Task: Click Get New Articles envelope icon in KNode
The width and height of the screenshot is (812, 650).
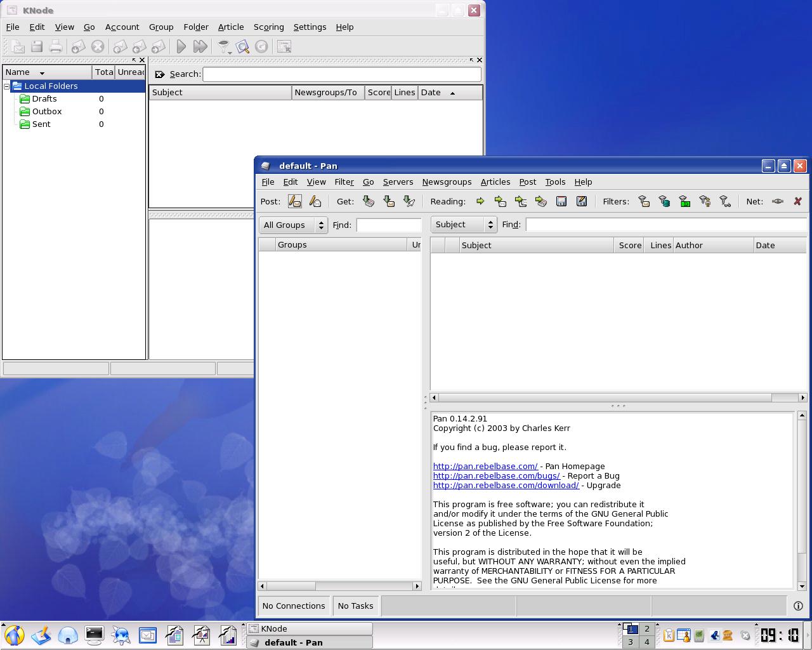Action: 78,46
